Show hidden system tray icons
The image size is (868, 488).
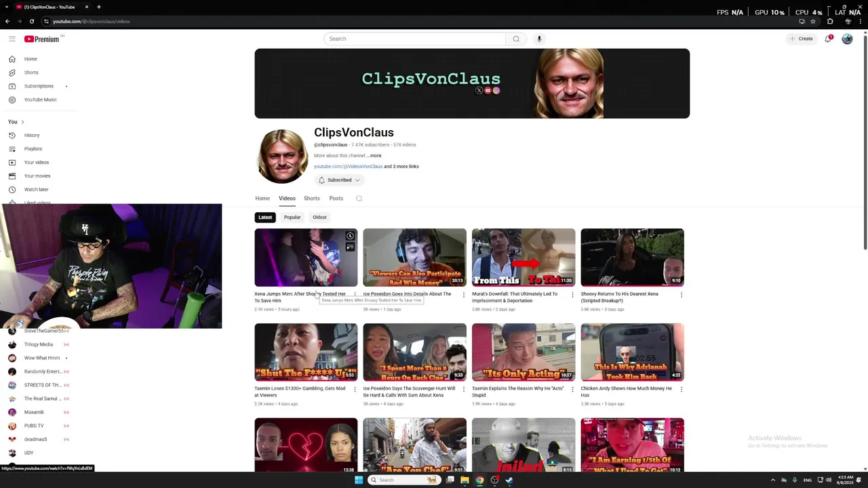pyautogui.click(x=772, y=480)
